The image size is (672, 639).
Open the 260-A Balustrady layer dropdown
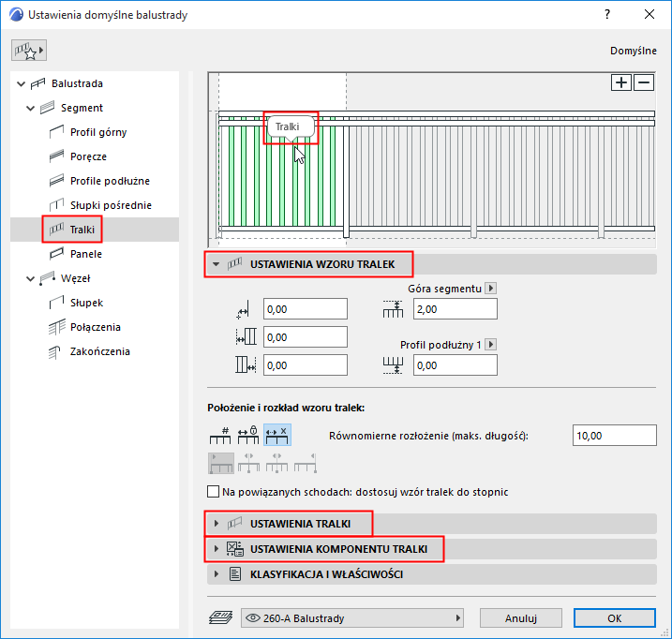click(x=352, y=618)
